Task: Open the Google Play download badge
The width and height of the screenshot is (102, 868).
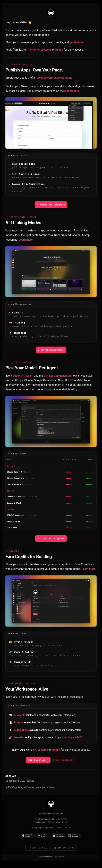Action: click(x=43, y=835)
